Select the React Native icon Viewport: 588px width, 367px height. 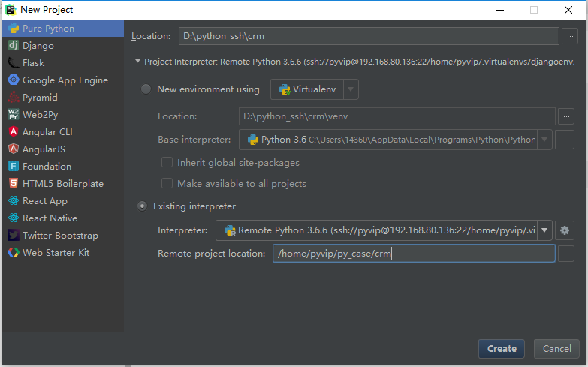click(14, 218)
